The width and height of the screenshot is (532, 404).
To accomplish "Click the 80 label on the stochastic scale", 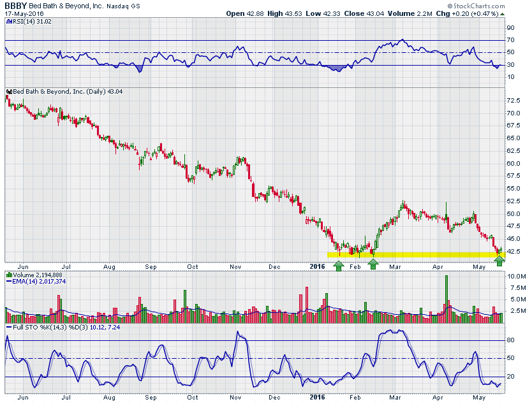I will tap(510, 340).
